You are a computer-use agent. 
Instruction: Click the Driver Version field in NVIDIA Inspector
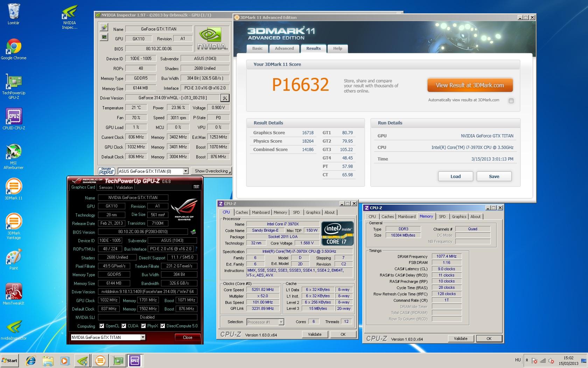click(173, 98)
